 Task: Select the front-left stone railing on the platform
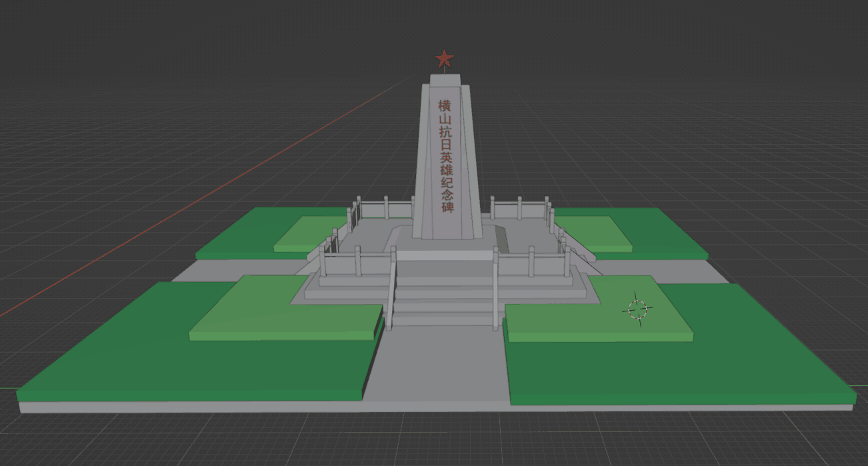353,261
